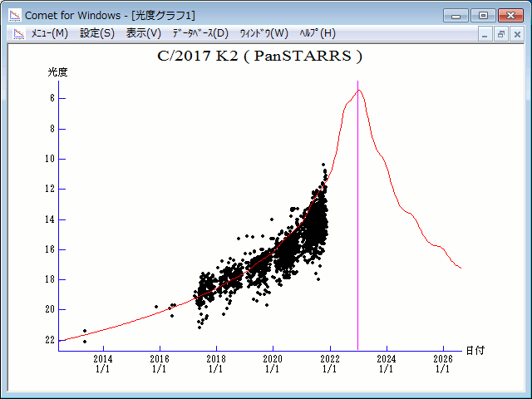
Task: Click the Comet for Windows - [光度グラフ1] title text
Action: (x=110, y=16)
